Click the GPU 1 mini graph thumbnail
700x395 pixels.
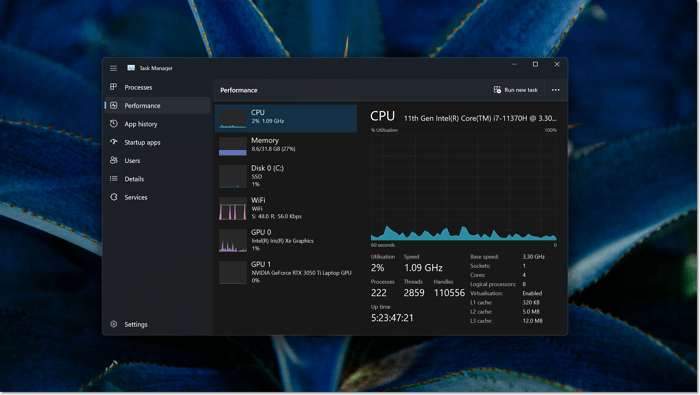[233, 273]
